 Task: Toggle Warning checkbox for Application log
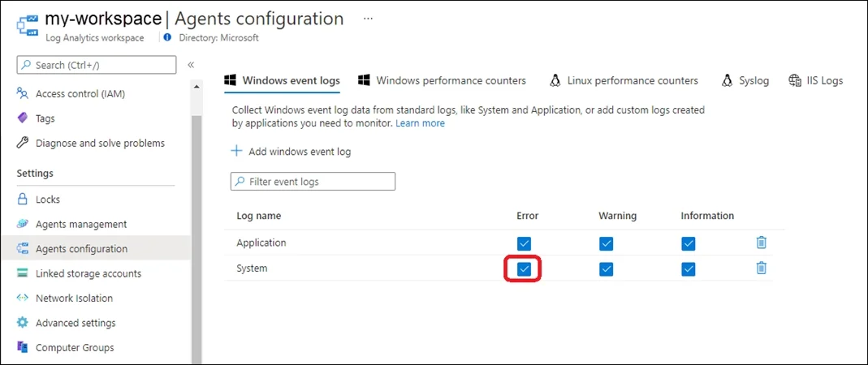pos(607,243)
